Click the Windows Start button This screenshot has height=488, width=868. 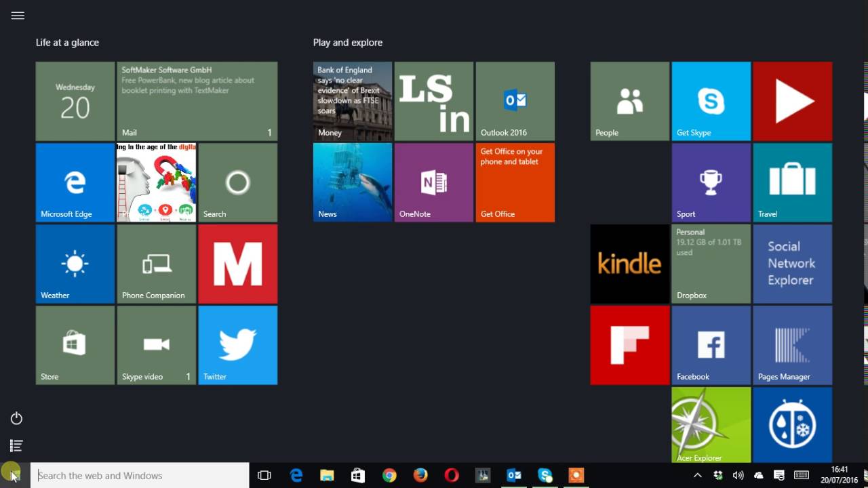tap(15, 475)
